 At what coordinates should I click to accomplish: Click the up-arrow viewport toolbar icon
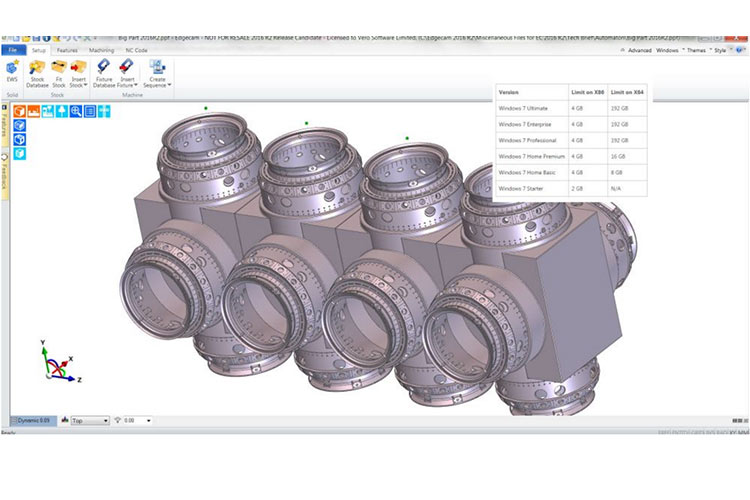pyautogui.click(x=62, y=111)
